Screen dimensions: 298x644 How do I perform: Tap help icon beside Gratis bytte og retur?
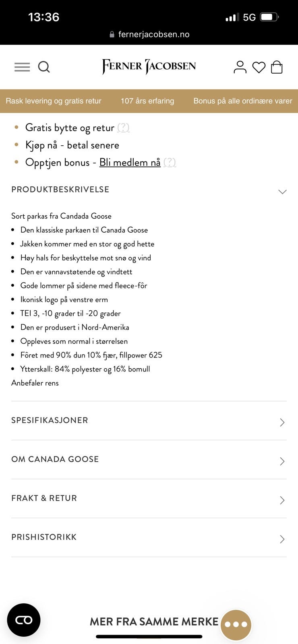[123, 128]
